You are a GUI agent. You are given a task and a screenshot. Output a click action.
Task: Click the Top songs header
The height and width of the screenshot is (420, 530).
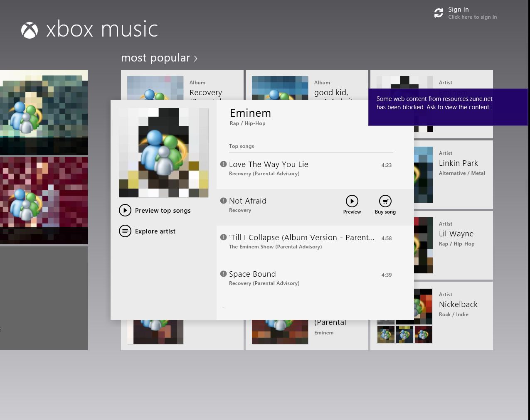pos(242,146)
